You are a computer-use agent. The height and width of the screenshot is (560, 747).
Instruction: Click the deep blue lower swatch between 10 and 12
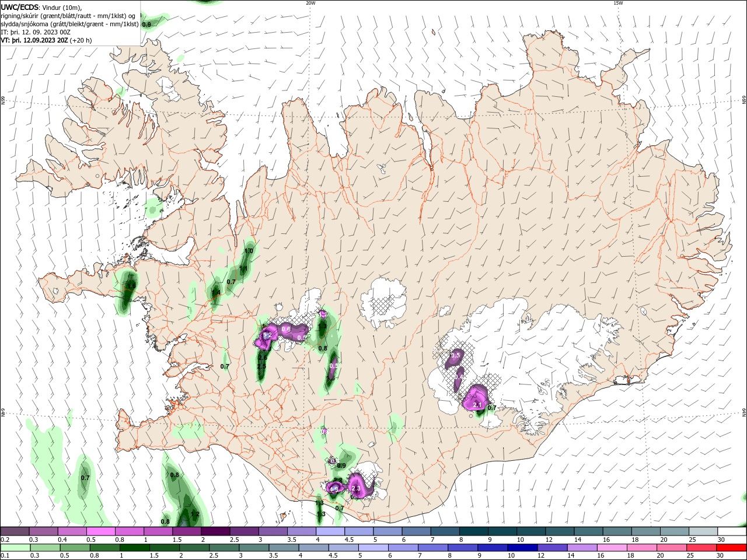pyautogui.click(x=521, y=548)
